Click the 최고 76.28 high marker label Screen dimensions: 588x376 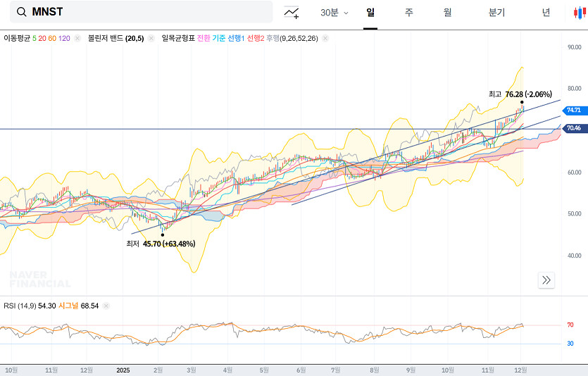pyautogui.click(x=520, y=94)
